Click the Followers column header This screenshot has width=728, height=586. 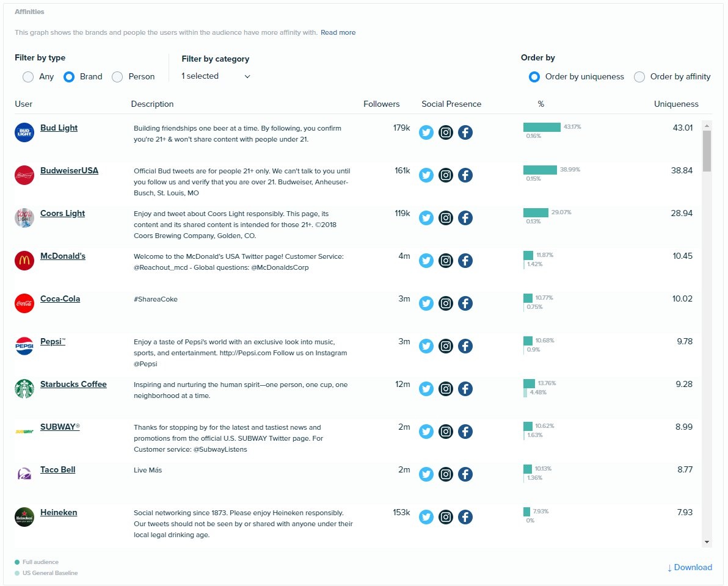381,104
